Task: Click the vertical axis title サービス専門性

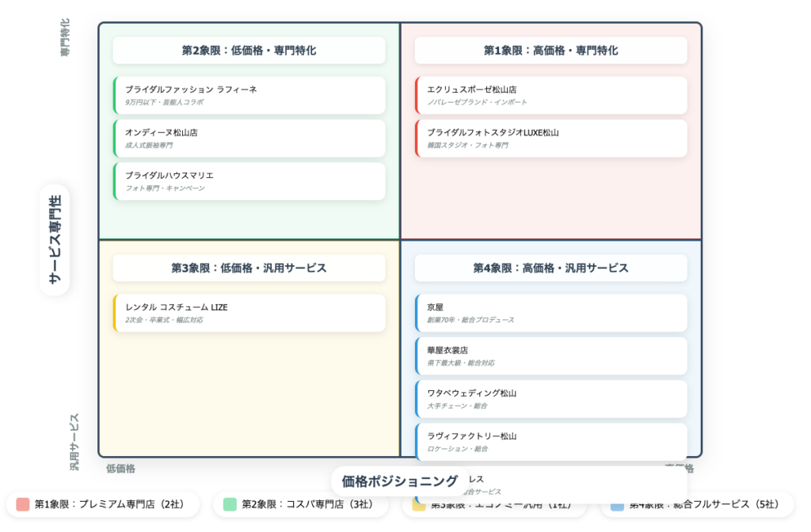Action: 55,240
